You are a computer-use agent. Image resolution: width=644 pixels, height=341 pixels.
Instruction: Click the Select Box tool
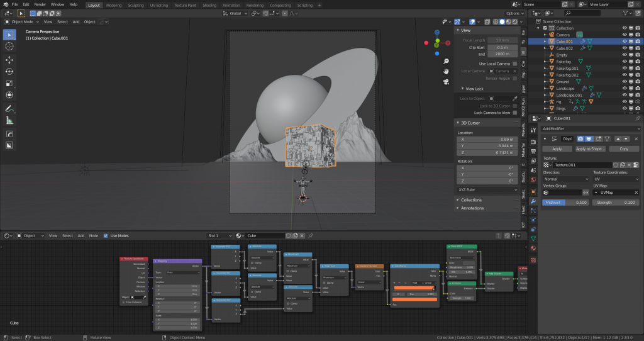click(9, 35)
